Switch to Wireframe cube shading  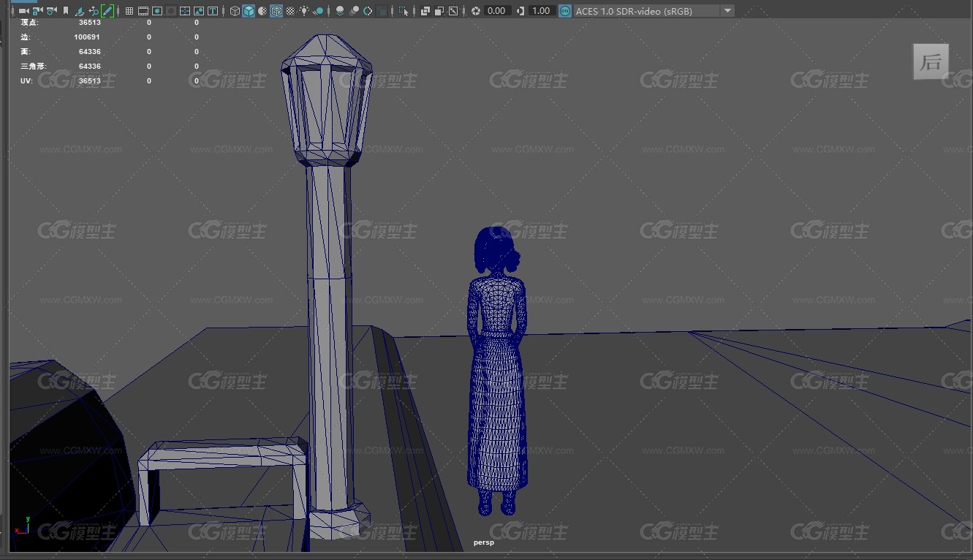tap(235, 11)
